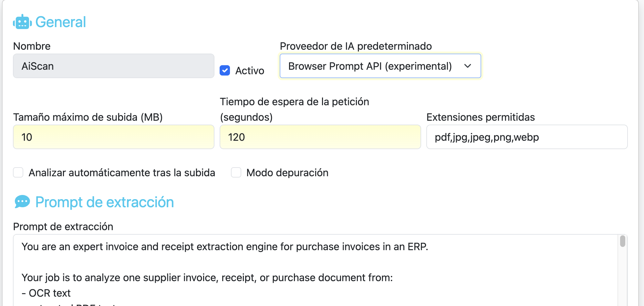Click the request timeout field showing 120
The height and width of the screenshot is (306, 644).
(320, 137)
